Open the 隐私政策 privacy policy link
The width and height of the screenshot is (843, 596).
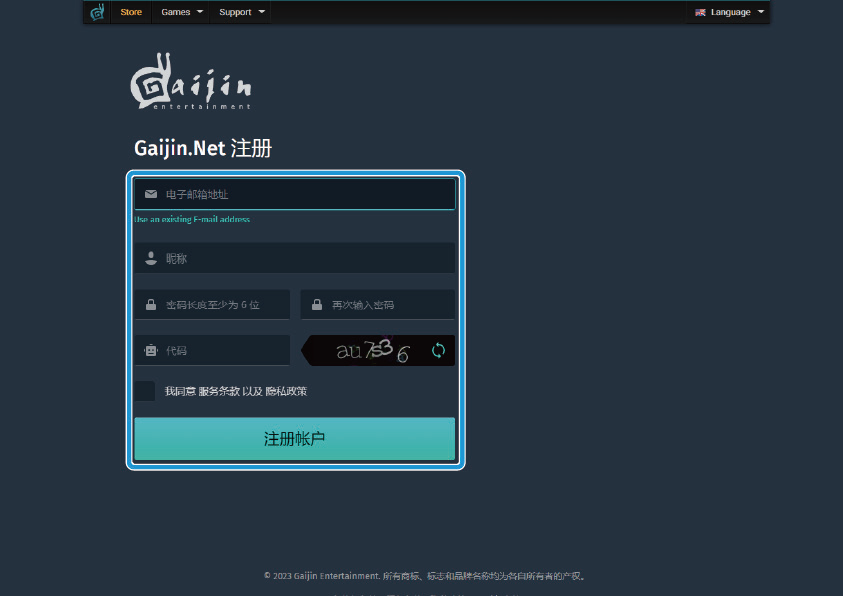click(286, 391)
